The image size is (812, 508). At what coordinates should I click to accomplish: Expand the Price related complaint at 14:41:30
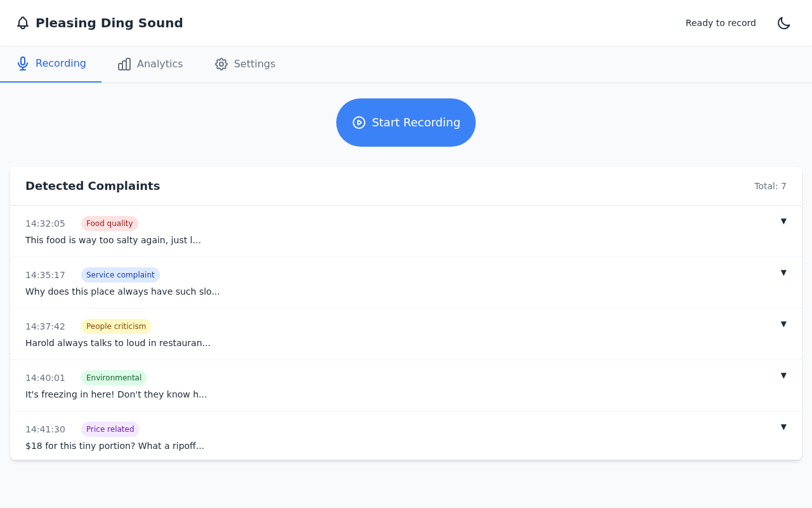(784, 427)
